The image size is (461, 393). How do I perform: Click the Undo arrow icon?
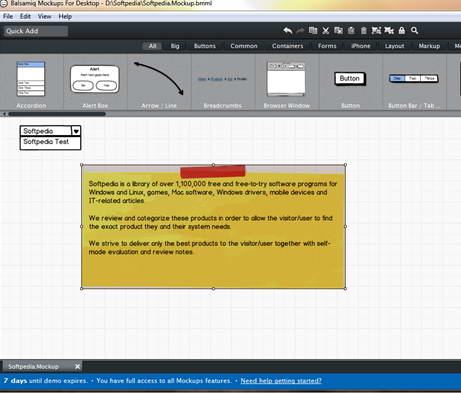click(288, 31)
